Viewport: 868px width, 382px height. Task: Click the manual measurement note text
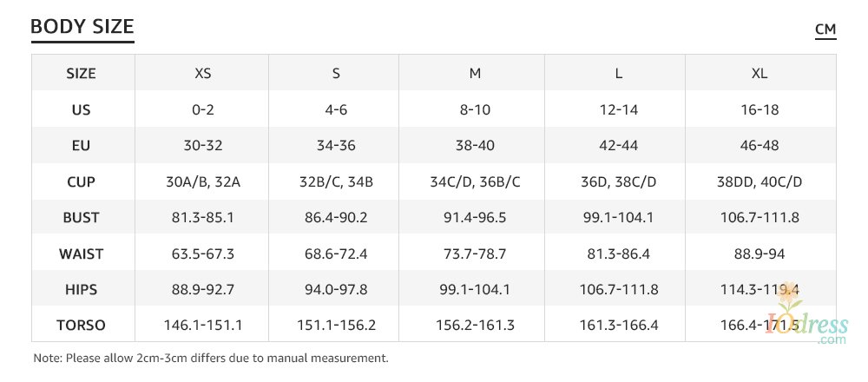[211, 358]
